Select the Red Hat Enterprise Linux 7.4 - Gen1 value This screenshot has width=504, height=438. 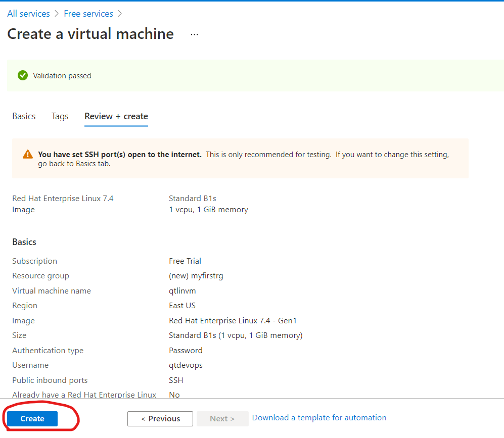click(233, 321)
